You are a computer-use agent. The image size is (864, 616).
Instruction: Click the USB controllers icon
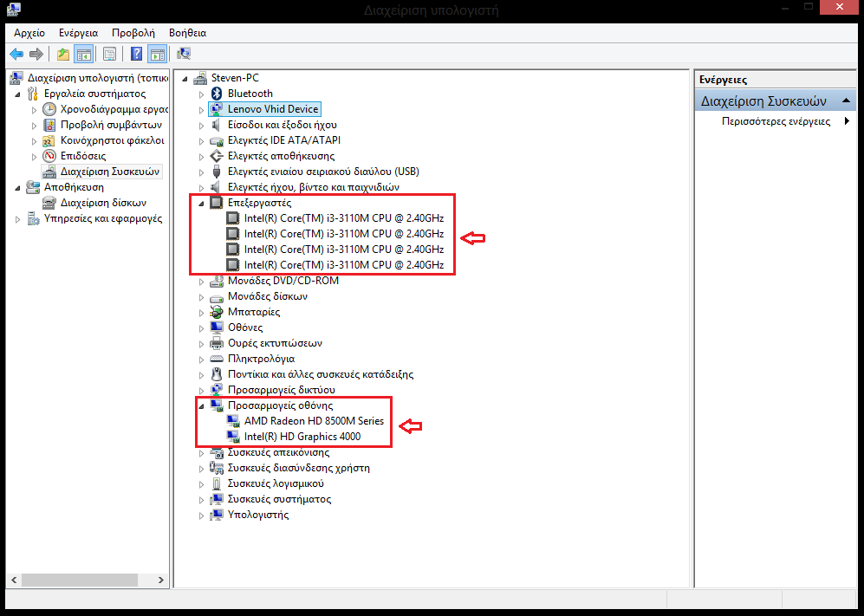point(217,172)
